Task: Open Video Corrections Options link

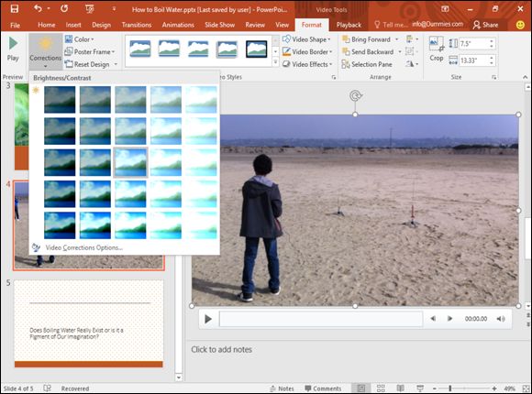Action: click(83, 248)
